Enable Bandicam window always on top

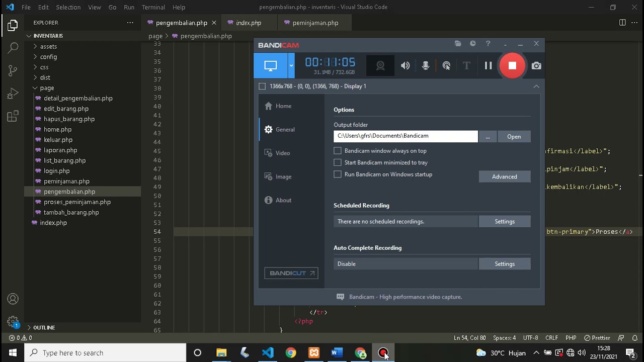[x=338, y=151]
